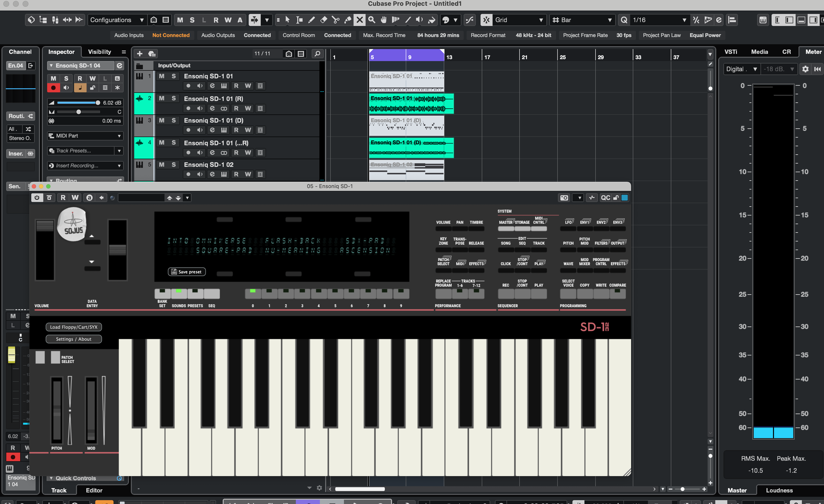The width and height of the screenshot is (824, 504).
Task: Open the 1/16 quantize preset dropdown
Action: point(659,20)
